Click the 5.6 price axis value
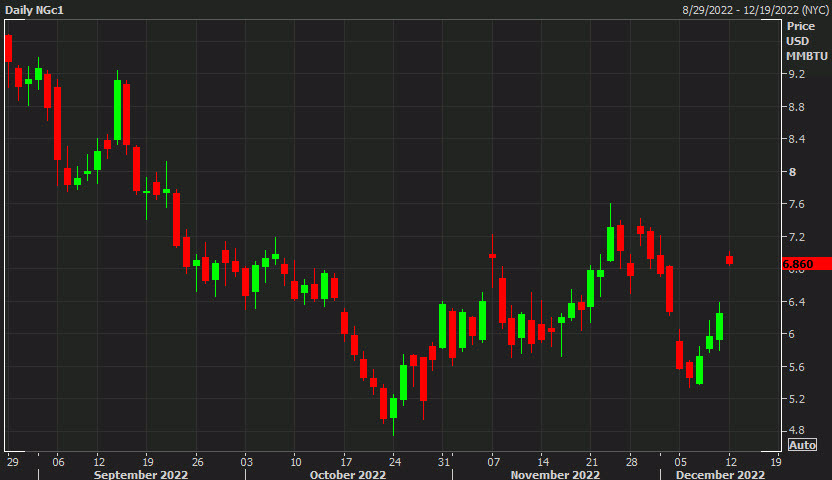The image size is (832, 480). point(796,367)
